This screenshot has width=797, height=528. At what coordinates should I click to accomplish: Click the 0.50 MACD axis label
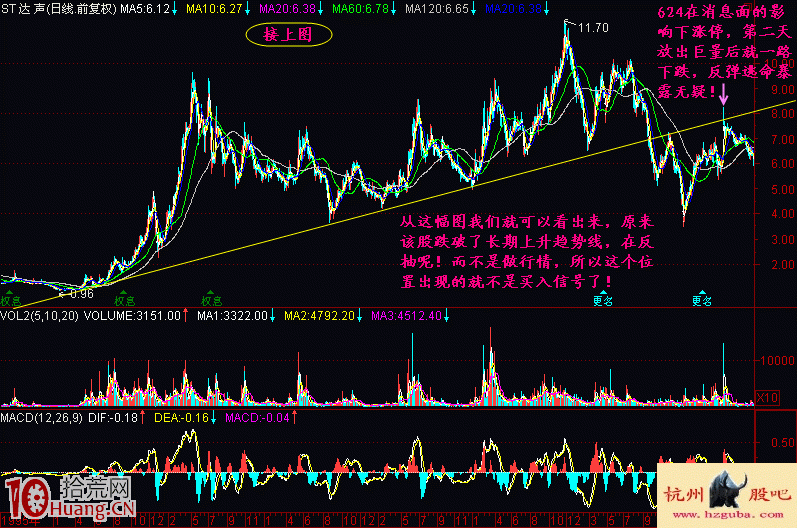click(x=783, y=442)
